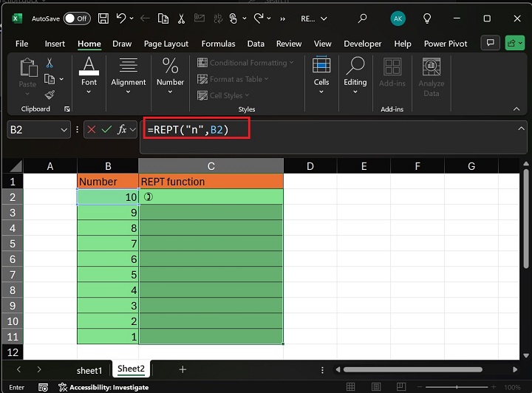The image size is (532, 393).
Task: Confirm formula with the Enter checkmark
Action: (x=107, y=129)
